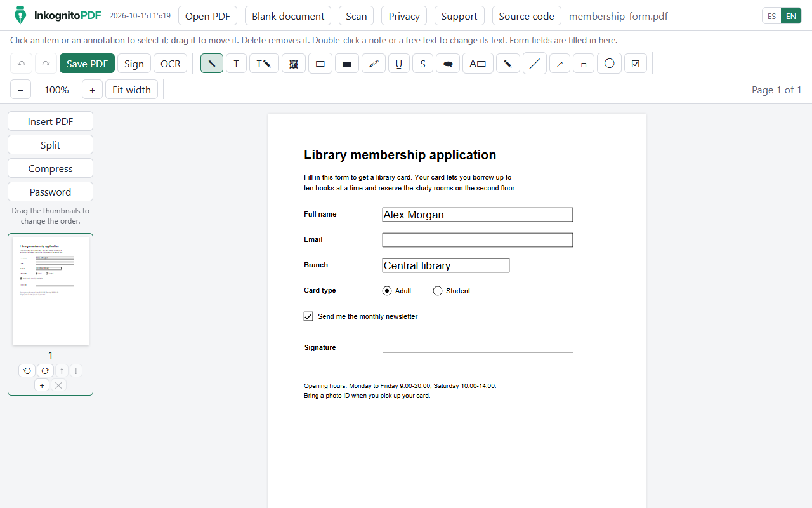Select the page 1 thumbnail
The width and height of the screenshot is (812, 508).
[x=51, y=291]
